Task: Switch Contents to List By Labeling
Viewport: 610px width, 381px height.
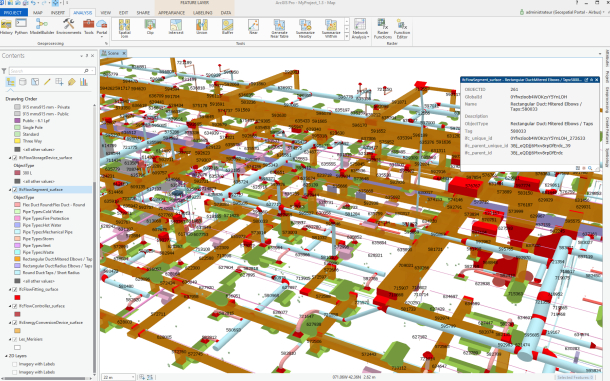Action: [x=72, y=82]
